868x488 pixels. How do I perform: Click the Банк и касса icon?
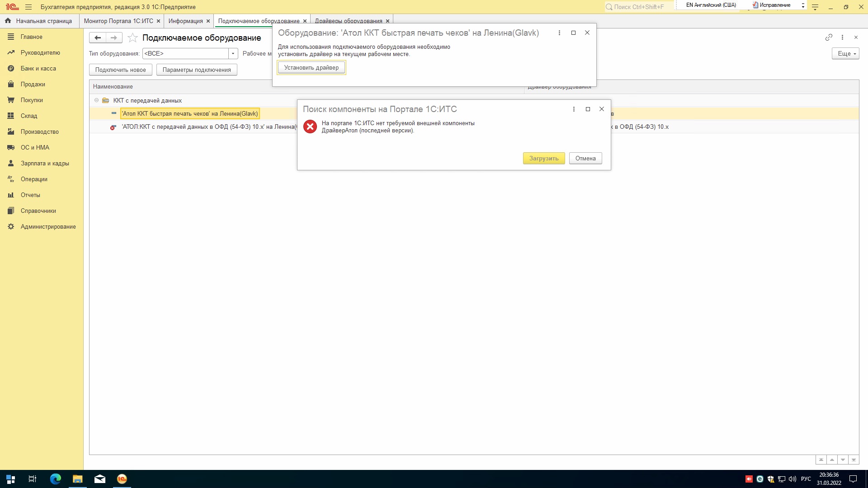(11, 68)
